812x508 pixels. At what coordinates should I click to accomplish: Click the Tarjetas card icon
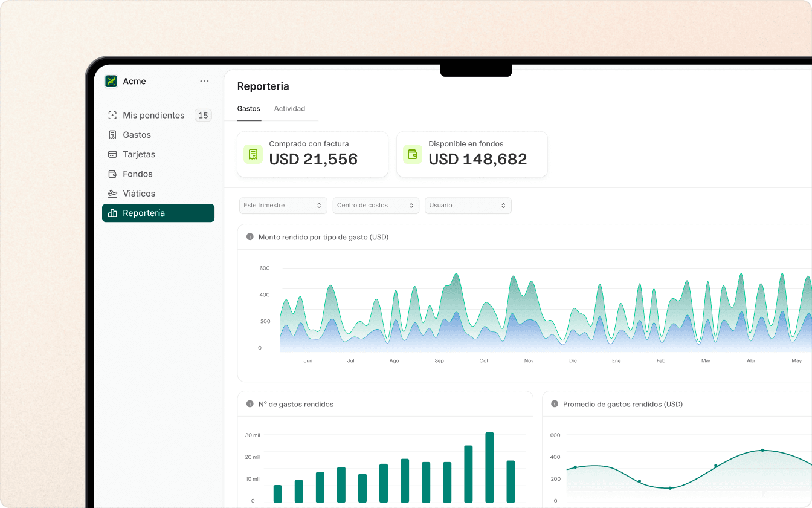112,154
